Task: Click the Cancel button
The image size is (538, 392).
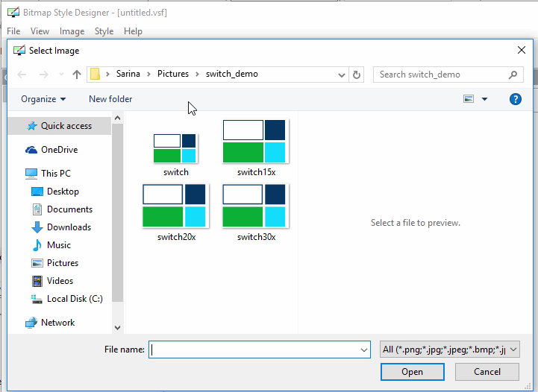Action: 487,372
